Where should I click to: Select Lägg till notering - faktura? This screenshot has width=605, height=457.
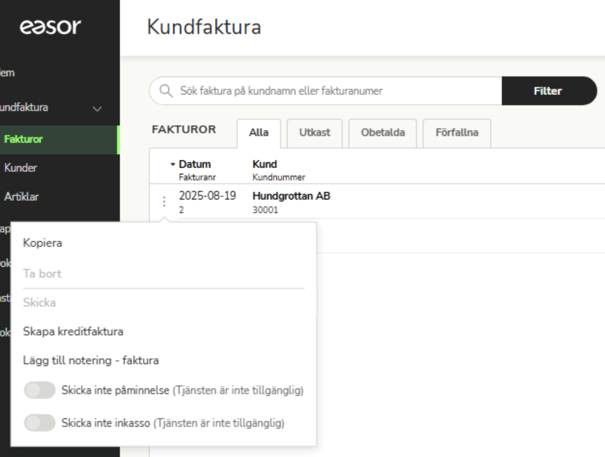91,360
